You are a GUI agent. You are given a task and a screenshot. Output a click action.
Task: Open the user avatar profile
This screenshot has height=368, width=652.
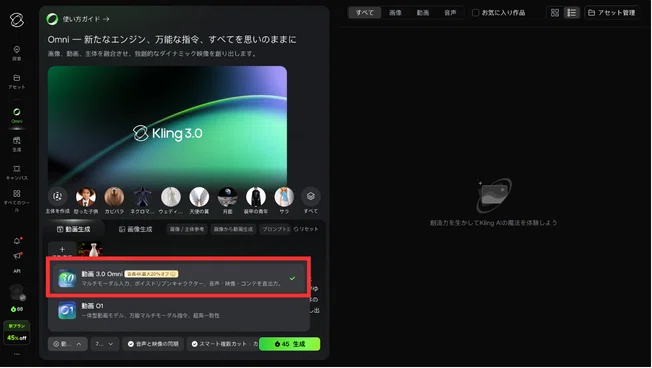(17, 292)
